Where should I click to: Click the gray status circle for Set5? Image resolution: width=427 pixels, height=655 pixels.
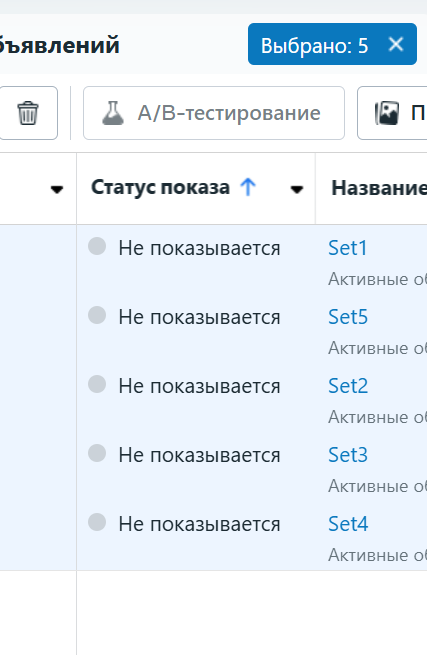pyautogui.click(x=97, y=315)
